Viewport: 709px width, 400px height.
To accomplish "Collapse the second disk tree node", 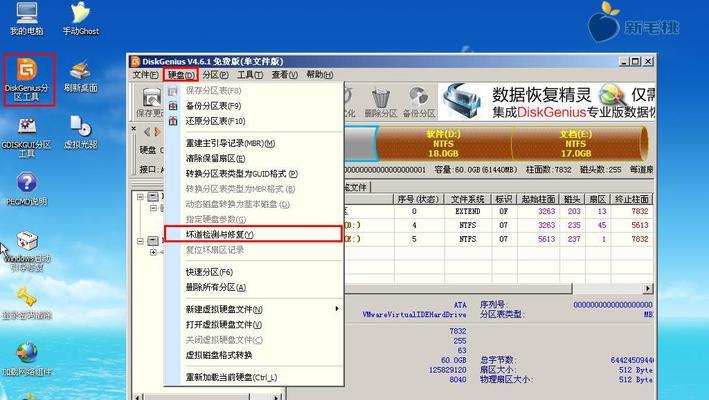I will pyautogui.click(x=141, y=241).
